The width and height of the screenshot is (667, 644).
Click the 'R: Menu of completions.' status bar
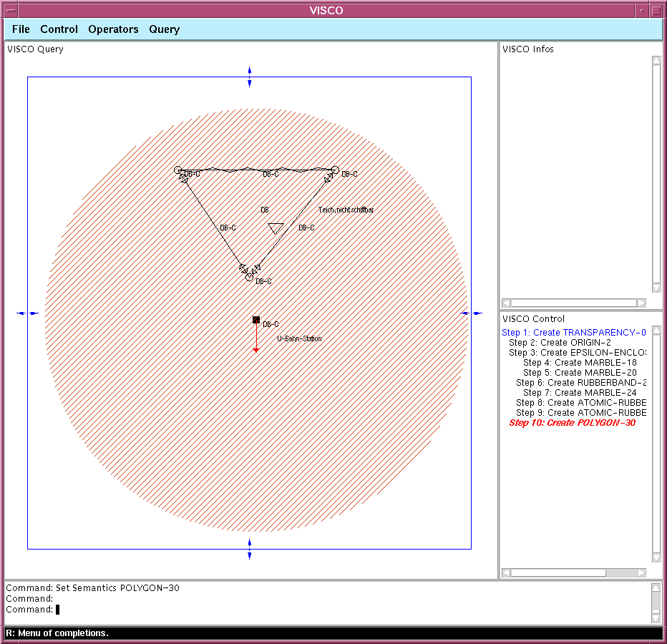coord(333,633)
